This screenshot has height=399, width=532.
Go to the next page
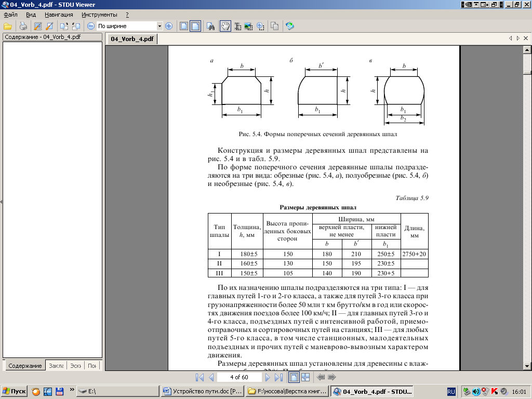(268, 377)
